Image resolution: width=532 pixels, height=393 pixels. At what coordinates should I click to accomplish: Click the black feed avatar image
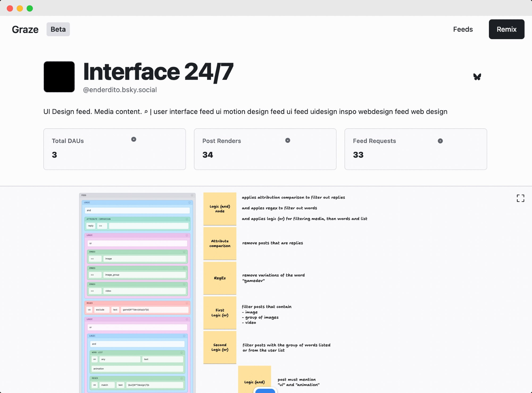[x=59, y=77]
